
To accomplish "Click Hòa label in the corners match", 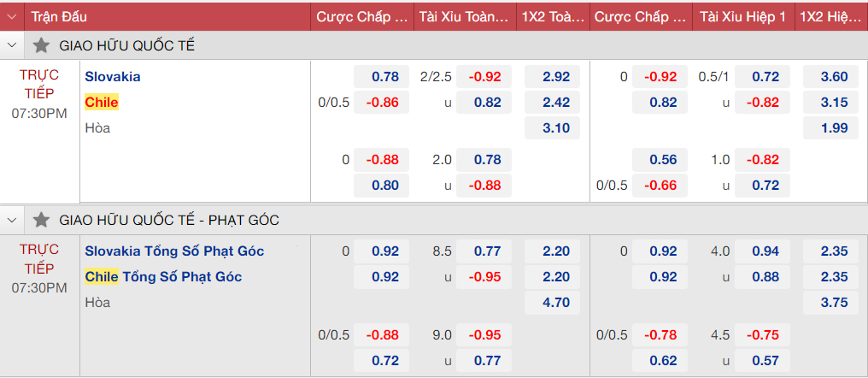I will (97, 303).
